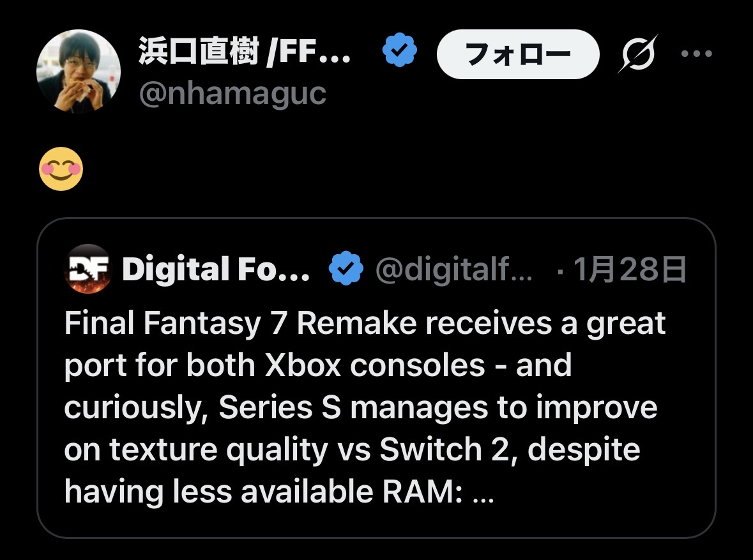Open the three-dot more options menu
This screenshot has width=753, height=560.
[696, 54]
